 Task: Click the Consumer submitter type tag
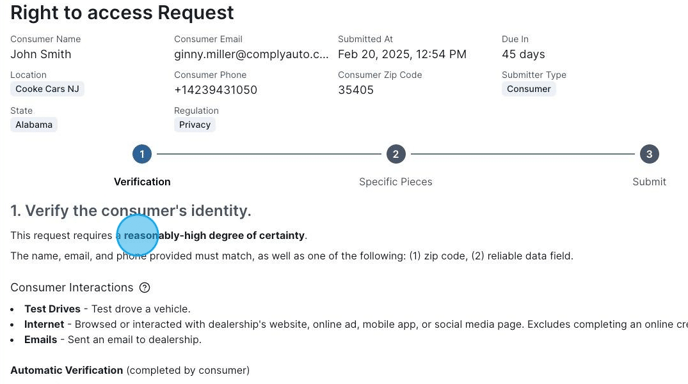tap(529, 89)
